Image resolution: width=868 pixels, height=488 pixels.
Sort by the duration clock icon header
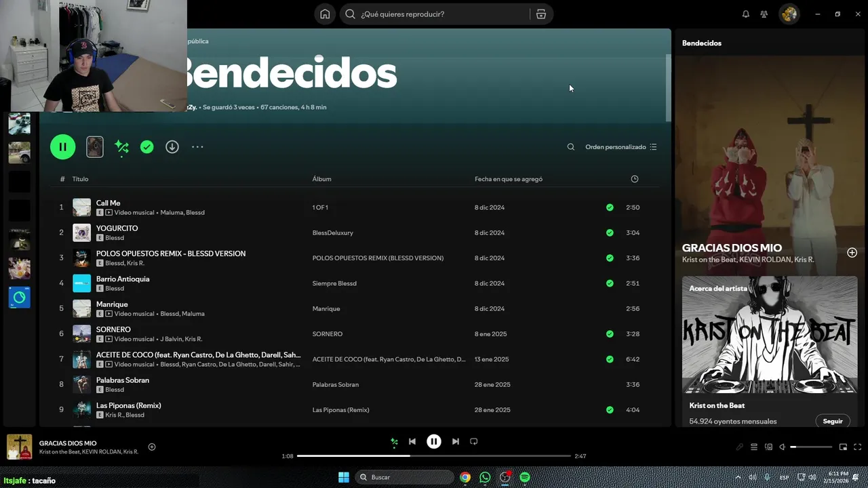coord(635,179)
